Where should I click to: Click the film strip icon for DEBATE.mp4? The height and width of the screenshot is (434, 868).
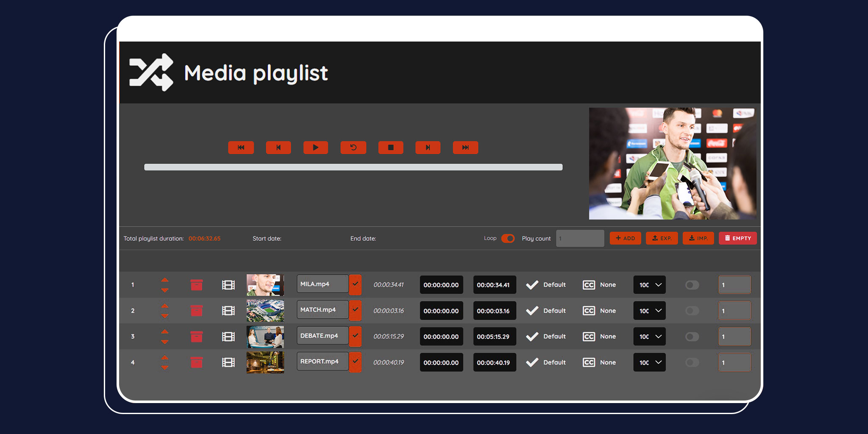[x=228, y=337]
